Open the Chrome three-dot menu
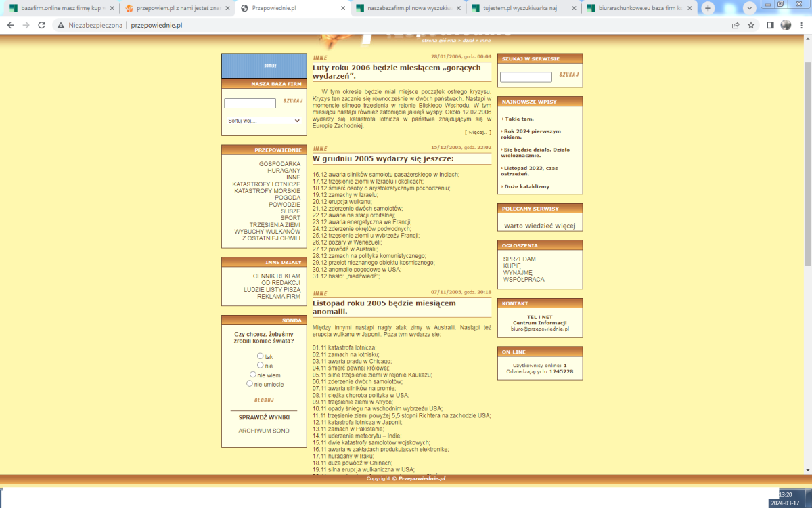The image size is (812, 508). pyautogui.click(x=801, y=25)
